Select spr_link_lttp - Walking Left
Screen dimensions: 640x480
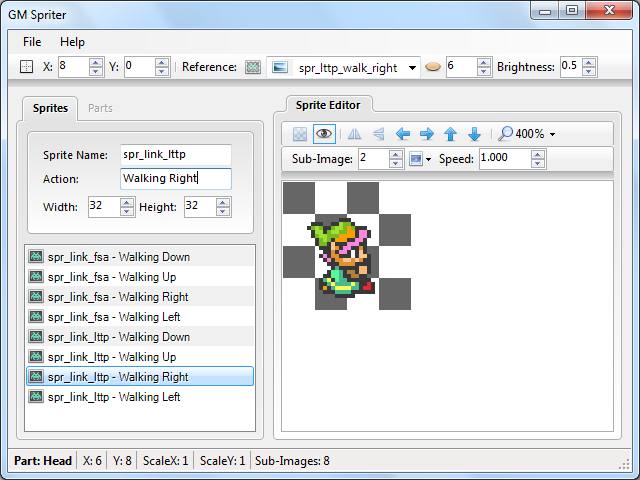point(140,397)
